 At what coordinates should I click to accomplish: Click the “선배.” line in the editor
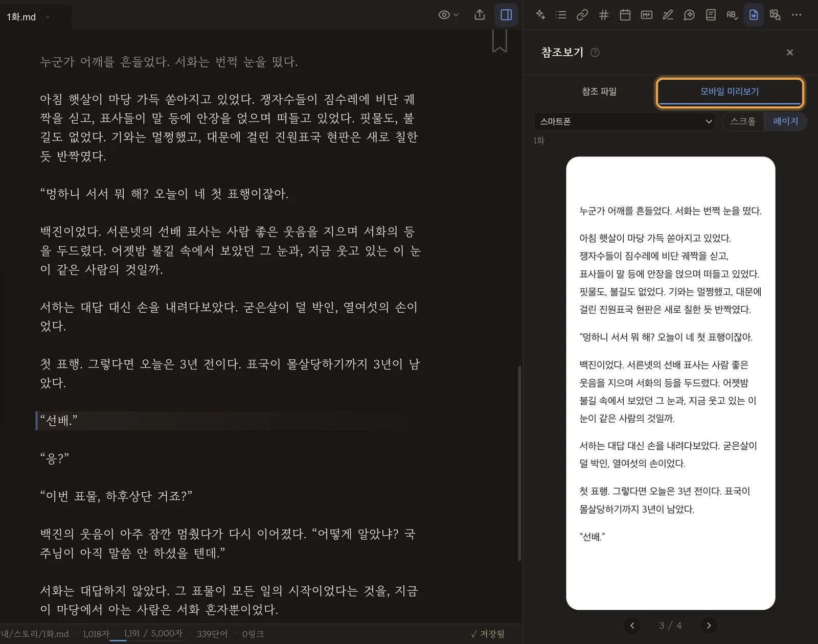(x=59, y=421)
